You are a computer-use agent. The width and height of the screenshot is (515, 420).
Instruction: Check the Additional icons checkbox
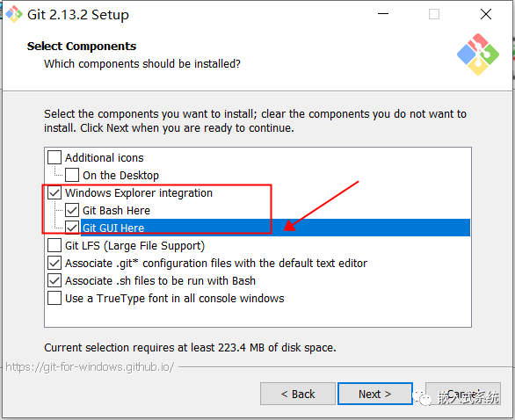point(54,157)
